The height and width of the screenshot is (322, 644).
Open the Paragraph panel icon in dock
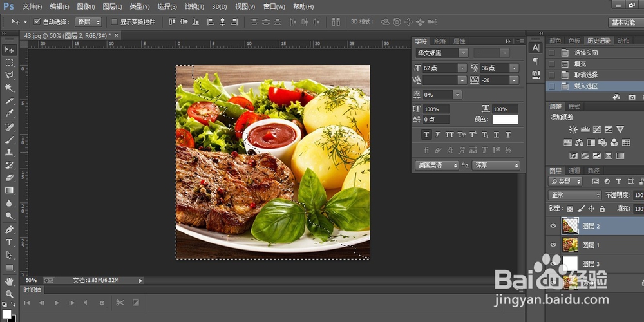click(x=536, y=61)
